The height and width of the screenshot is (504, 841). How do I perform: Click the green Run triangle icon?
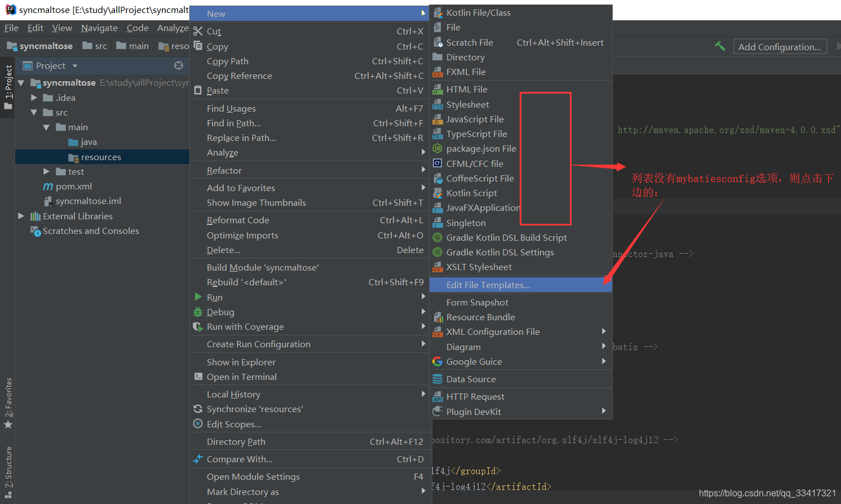tap(198, 297)
